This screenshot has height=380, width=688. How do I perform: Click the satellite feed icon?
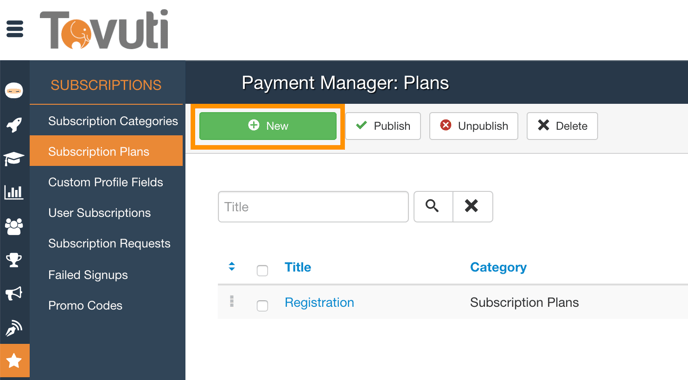(x=14, y=327)
